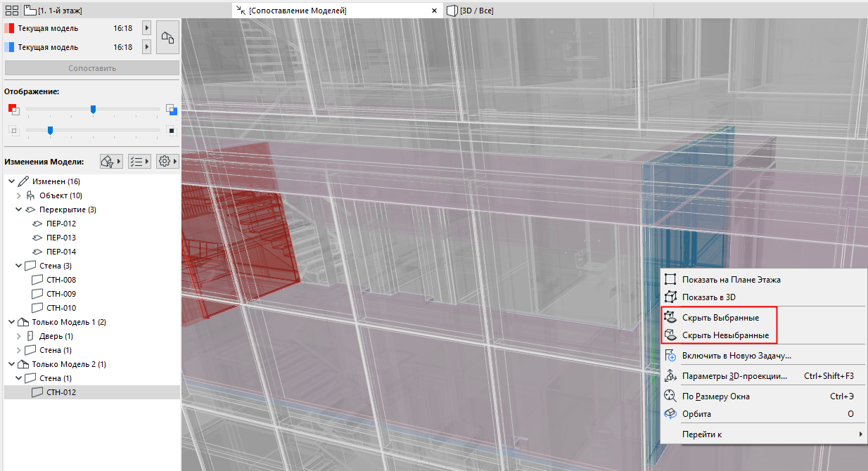Click the object icon beside Объект (10)
This screenshot has height=471, width=868.
[x=31, y=195]
